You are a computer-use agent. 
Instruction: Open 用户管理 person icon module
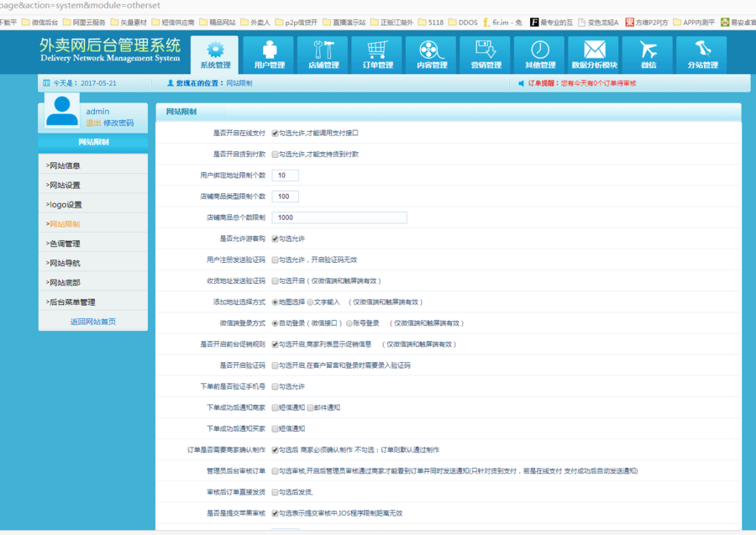tap(270, 55)
